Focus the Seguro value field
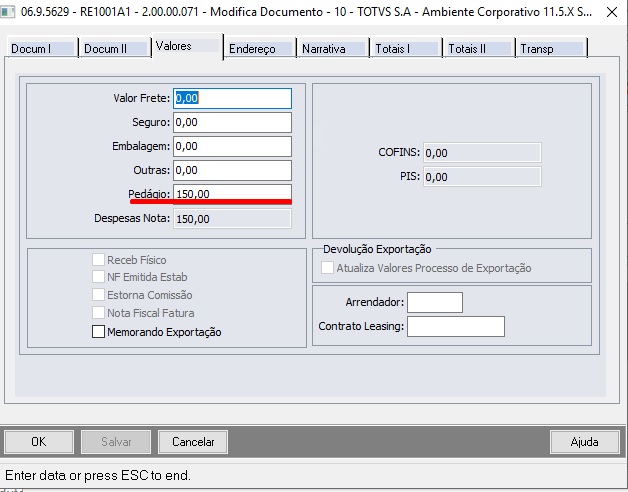This screenshot has width=628, height=492. click(x=232, y=123)
